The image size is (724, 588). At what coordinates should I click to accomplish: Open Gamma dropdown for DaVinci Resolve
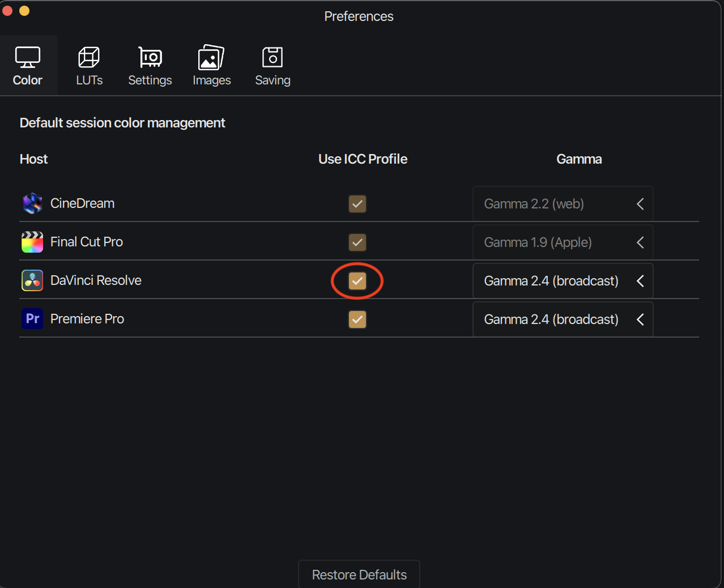pyautogui.click(x=563, y=281)
